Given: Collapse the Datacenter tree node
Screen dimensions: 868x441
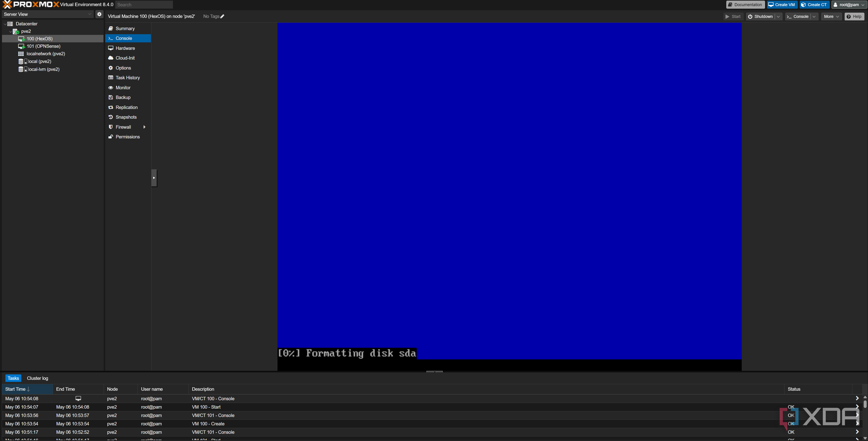Looking at the screenshot, I should coord(5,24).
